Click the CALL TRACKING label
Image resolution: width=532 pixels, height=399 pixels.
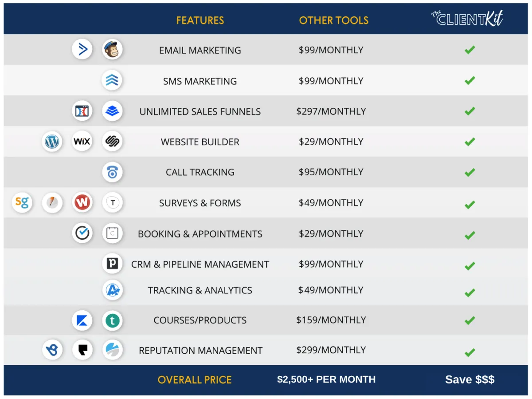[200, 172]
